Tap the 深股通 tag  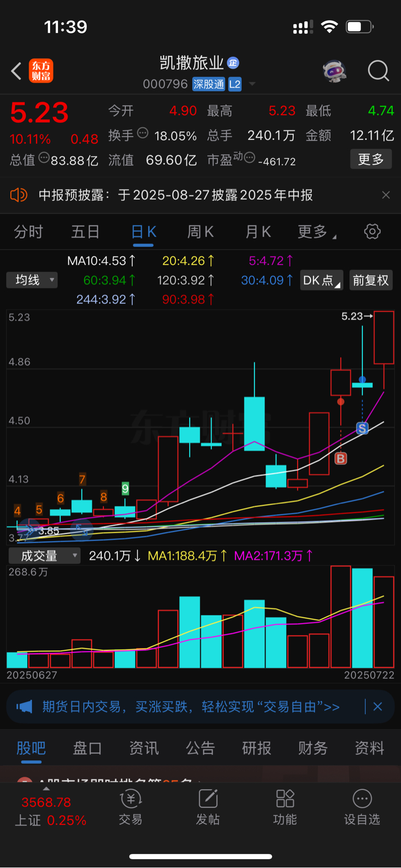[x=208, y=84]
